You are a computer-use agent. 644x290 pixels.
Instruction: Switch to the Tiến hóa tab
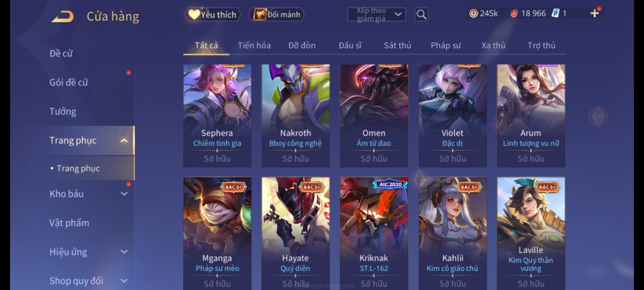(x=254, y=45)
